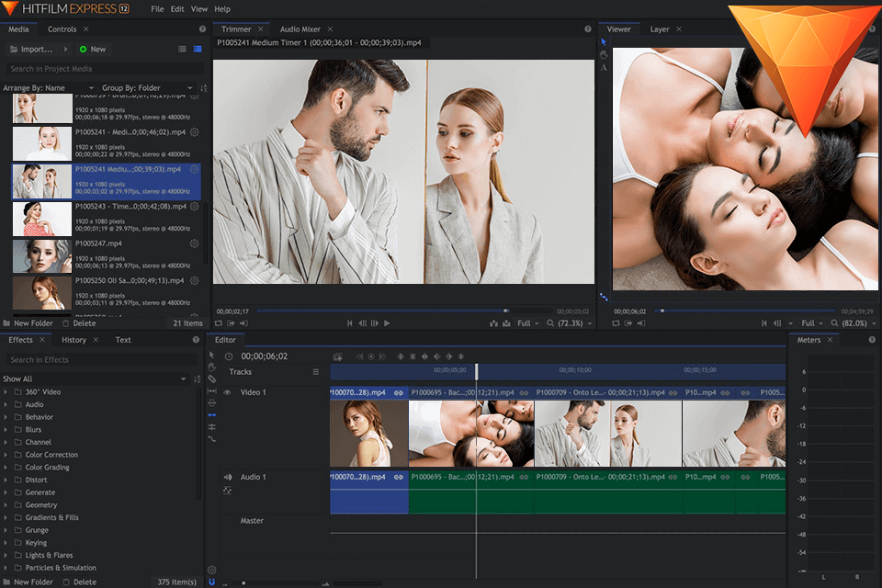This screenshot has width=882, height=588.
Task: Open the Import arrow dropdown
Action: (x=66, y=50)
